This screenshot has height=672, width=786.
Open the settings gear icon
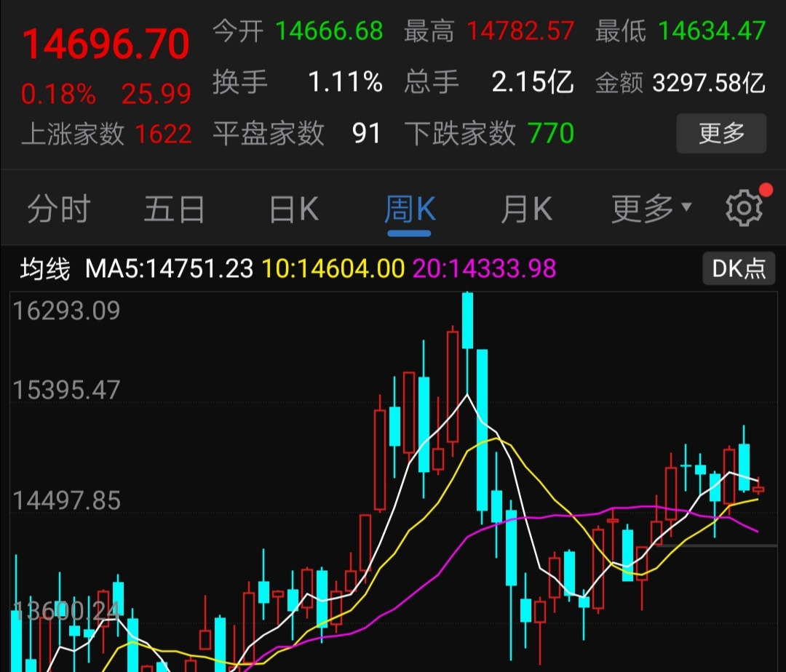pos(743,209)
